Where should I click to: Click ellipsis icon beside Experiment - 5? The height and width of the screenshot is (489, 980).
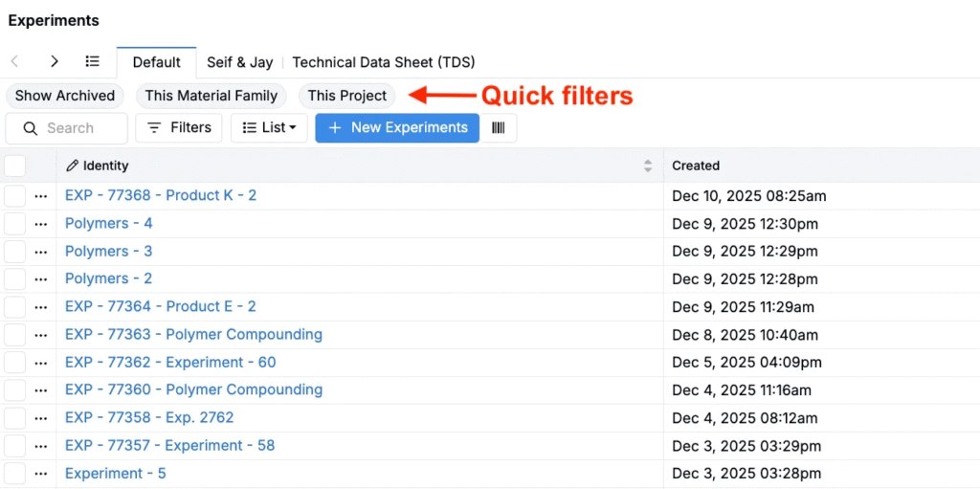40,474
